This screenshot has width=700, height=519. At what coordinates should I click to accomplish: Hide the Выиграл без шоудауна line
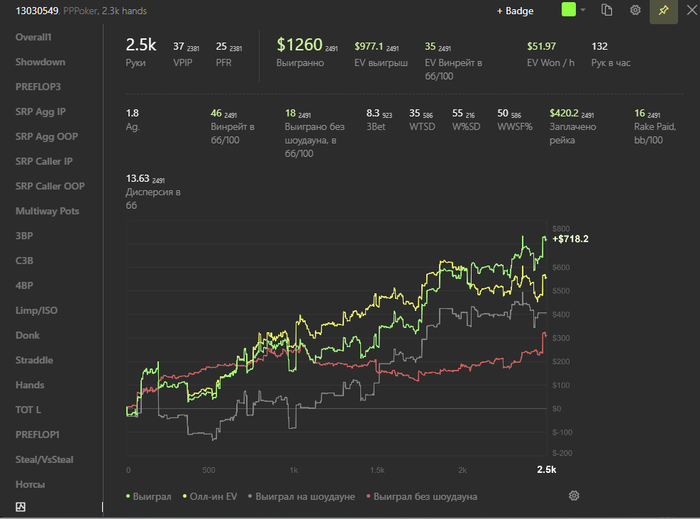pos(421,496)
